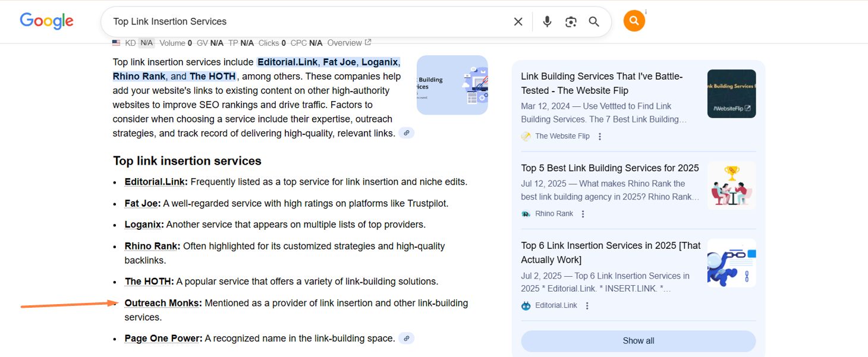Clear the search box text
This screenshot has height=357, width=868.
point(518,22)
